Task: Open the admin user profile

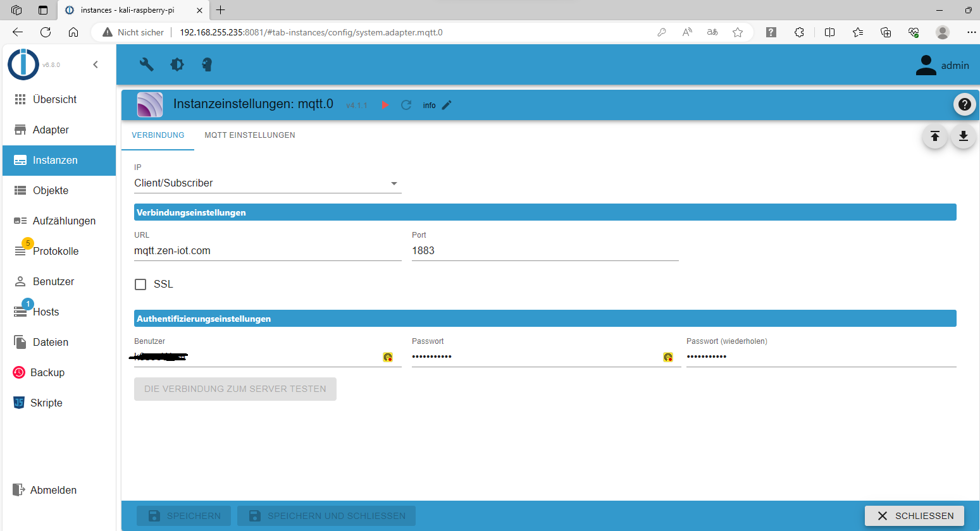Action: pos(942,65)
